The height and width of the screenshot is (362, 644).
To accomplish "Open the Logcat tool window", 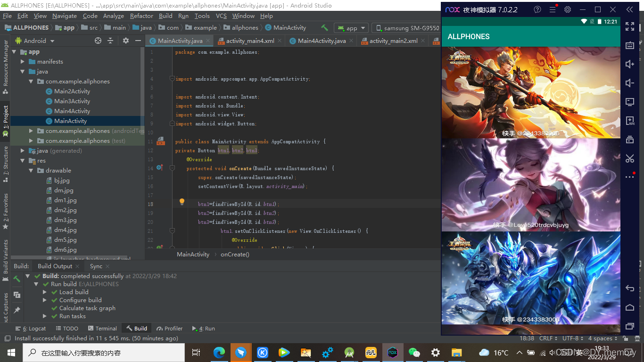I will [x=30, y=329].
